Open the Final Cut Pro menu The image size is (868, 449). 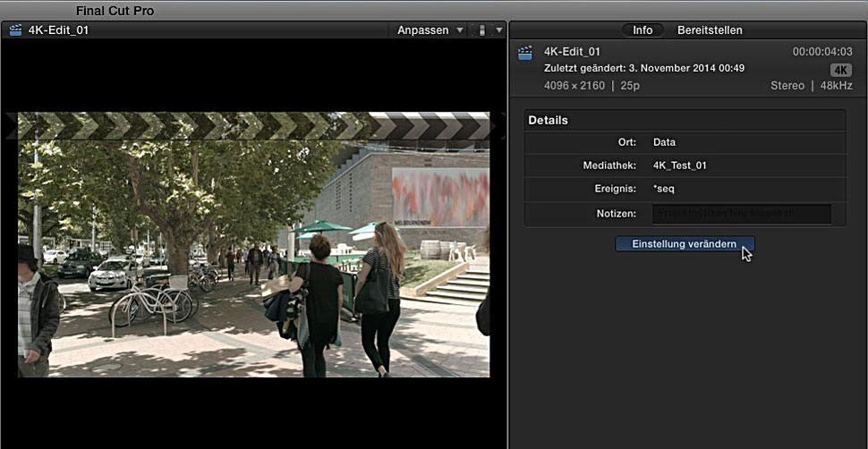click(115, 10)
